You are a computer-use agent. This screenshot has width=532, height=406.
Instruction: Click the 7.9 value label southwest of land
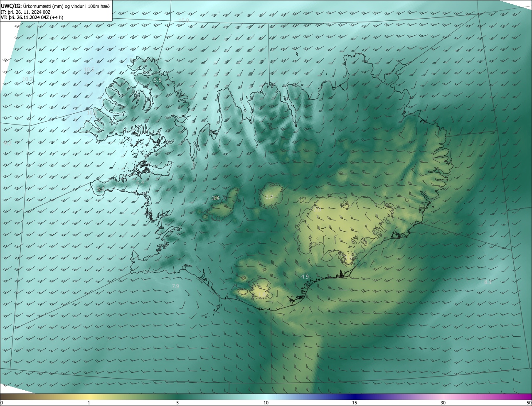pyautogui.click(x=175, y=286)
